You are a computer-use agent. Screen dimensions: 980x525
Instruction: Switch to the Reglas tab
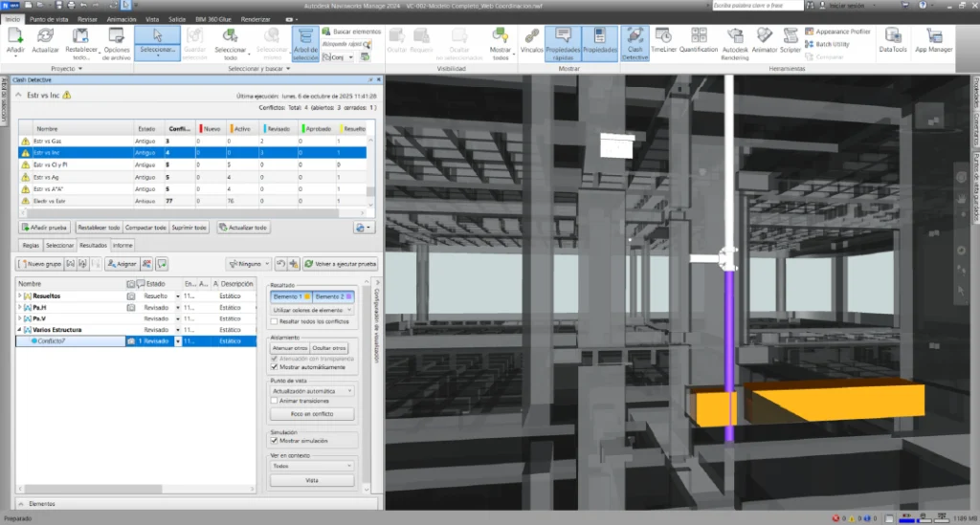pyautogui.click(x=31, y=246)
